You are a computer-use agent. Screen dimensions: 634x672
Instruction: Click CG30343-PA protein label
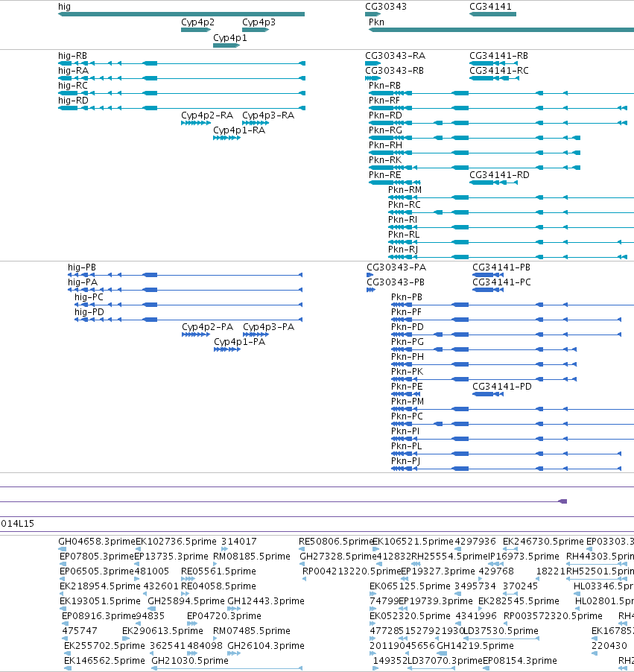click(x=396, y=267)
